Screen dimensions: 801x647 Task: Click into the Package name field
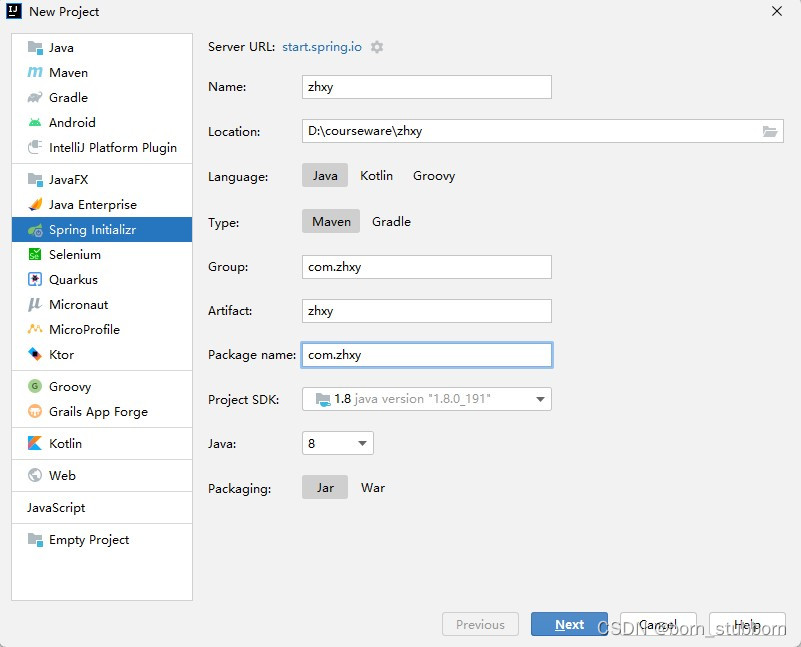pos(427,355)
